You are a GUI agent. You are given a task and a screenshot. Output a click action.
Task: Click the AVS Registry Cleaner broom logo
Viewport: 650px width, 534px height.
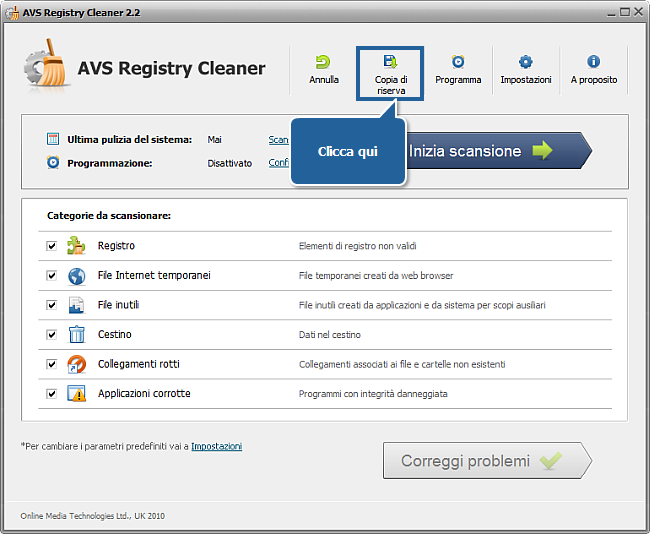tap(46, 63)
